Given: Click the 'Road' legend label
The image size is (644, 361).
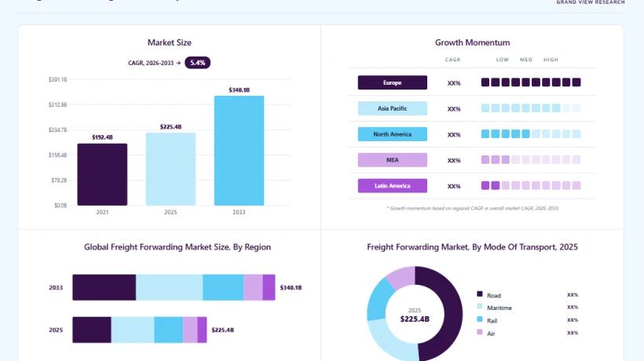Looking at the screenshot, I should pos(494,295).
